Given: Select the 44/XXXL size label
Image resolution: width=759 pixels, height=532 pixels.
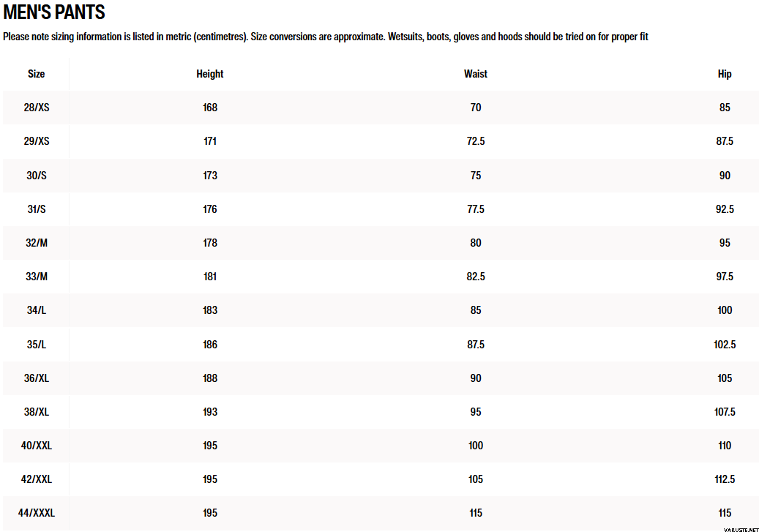Looking at the screenshot, I should click(37, 513).
